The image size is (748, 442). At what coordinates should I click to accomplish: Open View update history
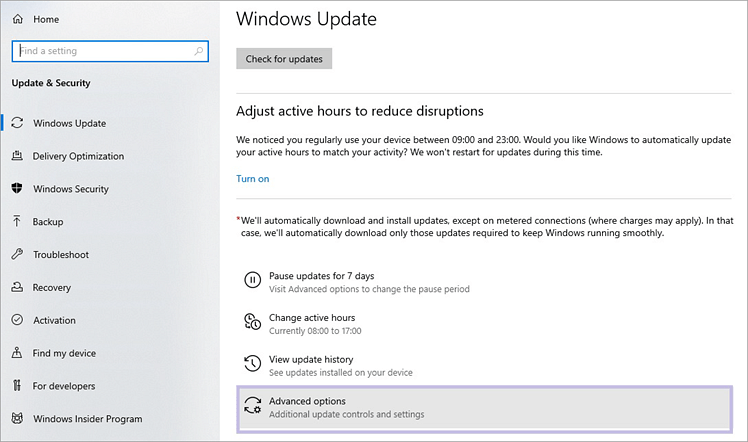(311, 359)
